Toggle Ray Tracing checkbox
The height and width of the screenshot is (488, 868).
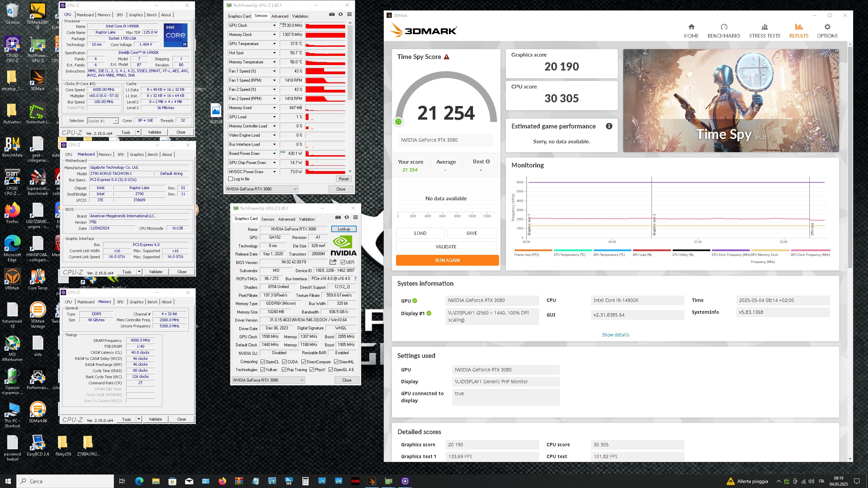(x=284, y=370)
